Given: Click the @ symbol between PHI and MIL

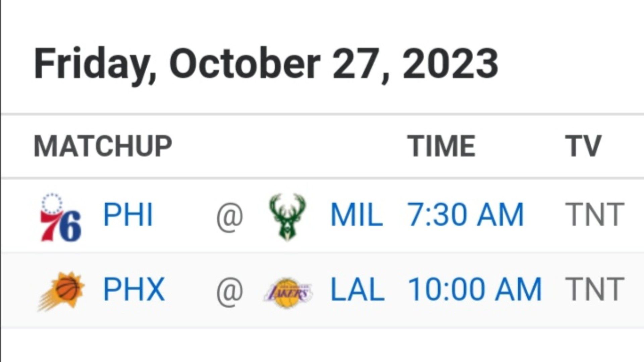Looking at the screenshot, I should (230, 218).
